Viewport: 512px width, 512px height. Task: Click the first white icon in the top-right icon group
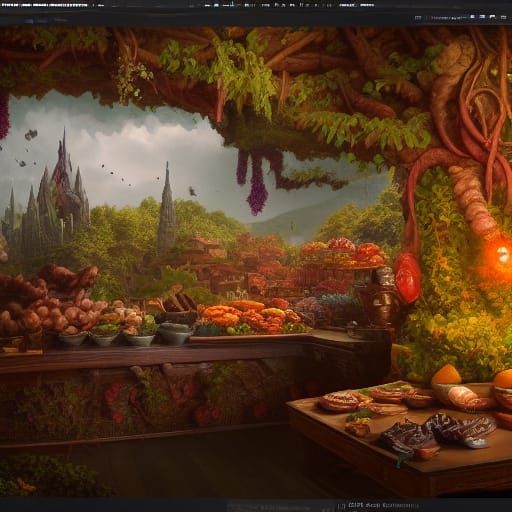point(473,17)
